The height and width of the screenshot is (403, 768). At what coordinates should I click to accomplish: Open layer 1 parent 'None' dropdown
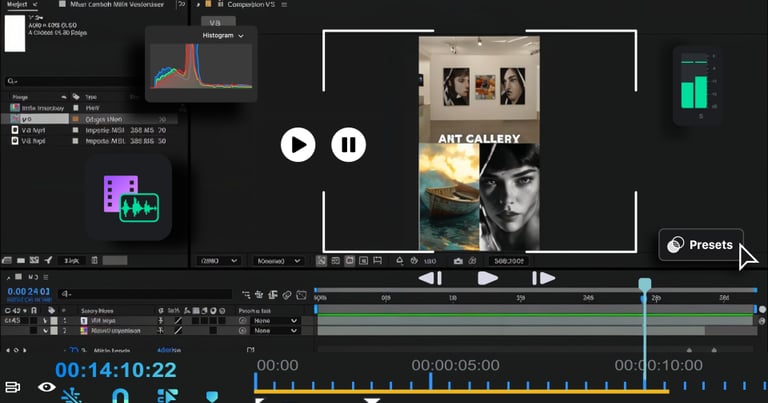point(275,321)
